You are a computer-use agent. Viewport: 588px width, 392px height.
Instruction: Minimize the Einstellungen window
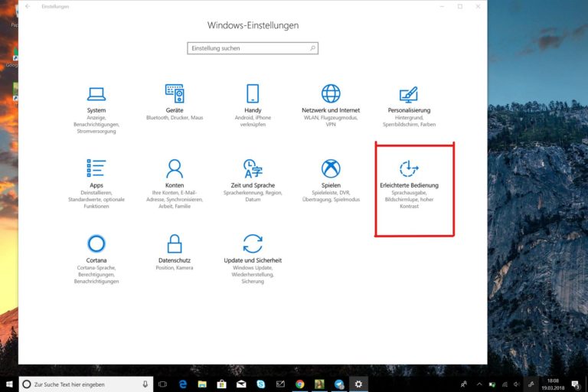coord(442,6)
